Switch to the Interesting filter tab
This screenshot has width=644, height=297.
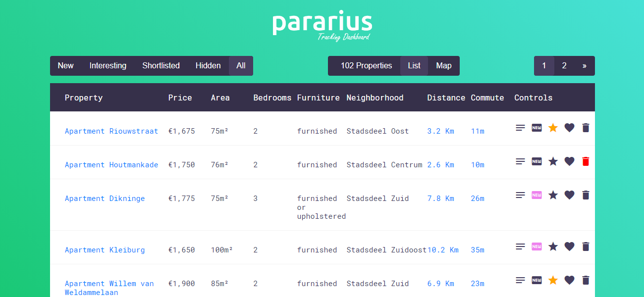tap(108, 66)
